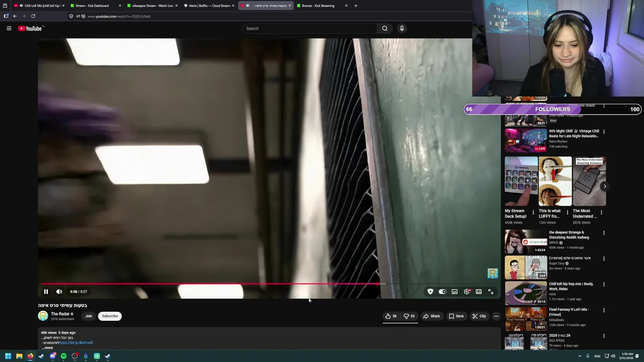Open options for 90's Night Chill video
The height and width of the screenshot is (362, 644).
[x=604, y=132]
